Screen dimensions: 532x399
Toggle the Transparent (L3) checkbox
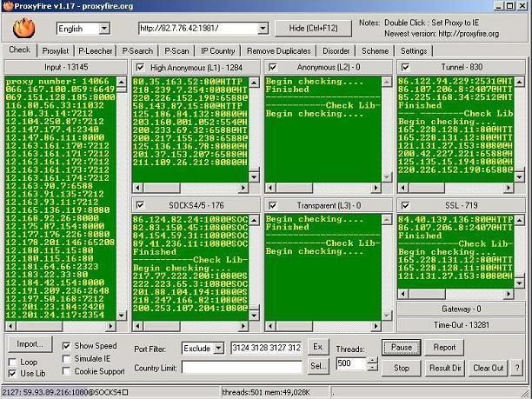(x=272, y=205)
